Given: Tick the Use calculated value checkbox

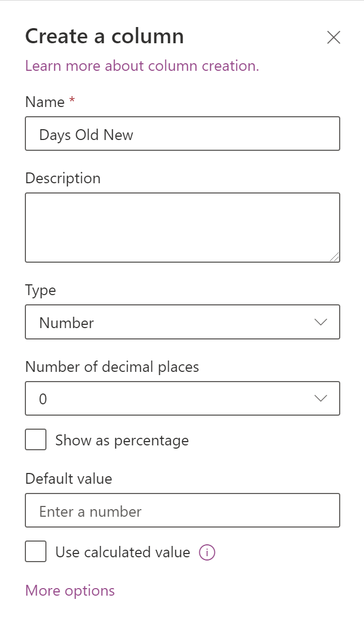Looking at the screenshot, I should pos(36,552).
